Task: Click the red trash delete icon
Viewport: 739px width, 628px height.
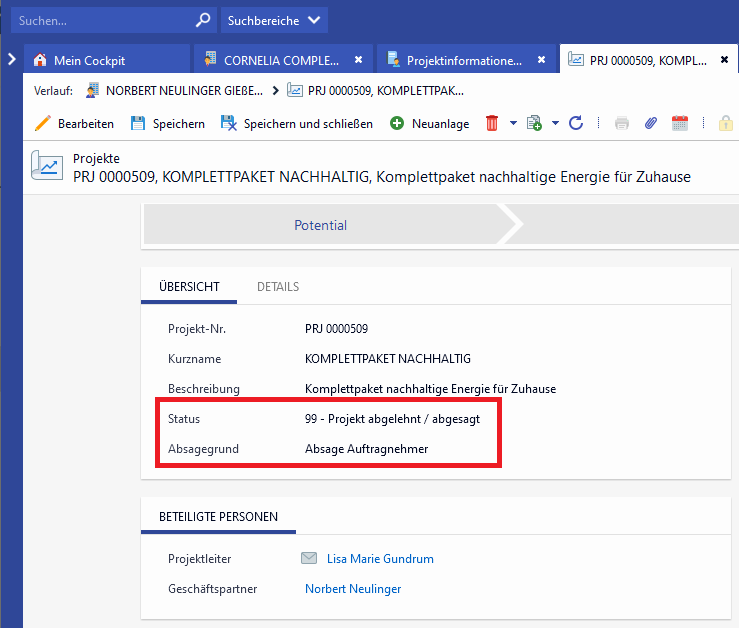Action: 492,124
